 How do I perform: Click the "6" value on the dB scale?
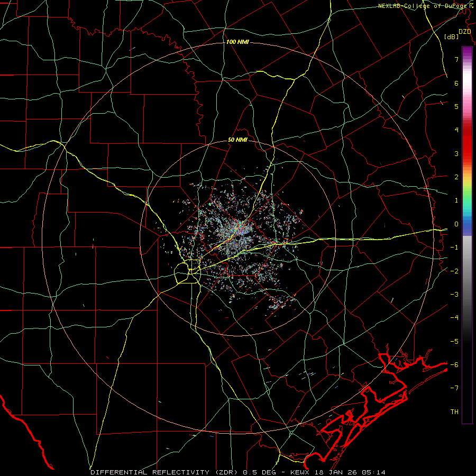pyautogui.click(x=456, y=83)
